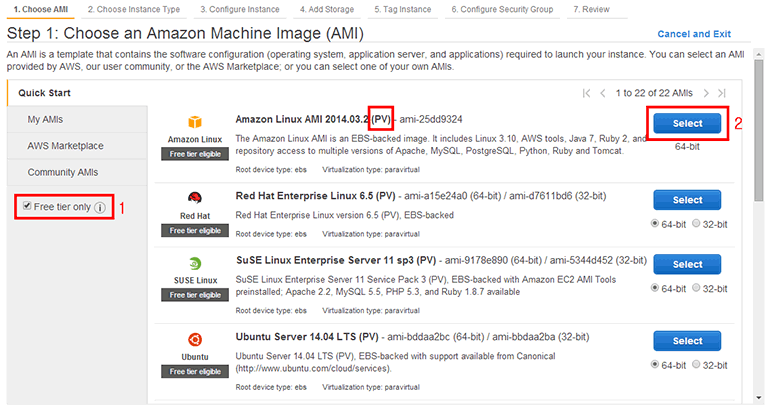Image resolution: width=770 pixels, height=408 pixels.
Task: Go to the first page of AMIs
Action: (587, 93)
